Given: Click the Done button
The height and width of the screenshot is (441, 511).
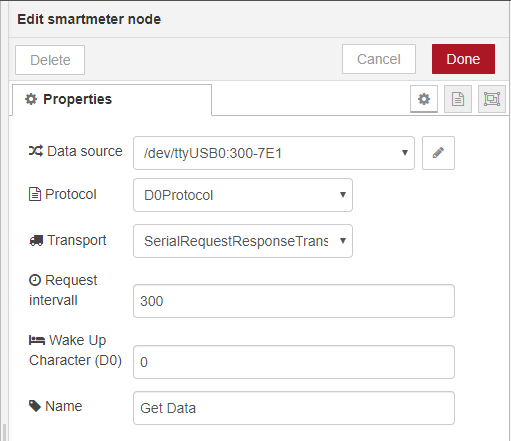Looking at the screenshot, I should [x=463, y=59].
